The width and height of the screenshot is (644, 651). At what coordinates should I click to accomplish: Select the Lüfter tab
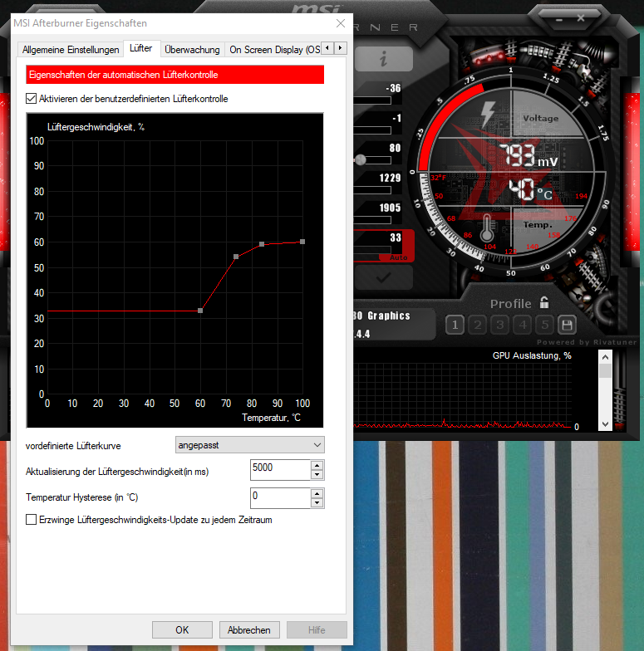pos(141,48)
